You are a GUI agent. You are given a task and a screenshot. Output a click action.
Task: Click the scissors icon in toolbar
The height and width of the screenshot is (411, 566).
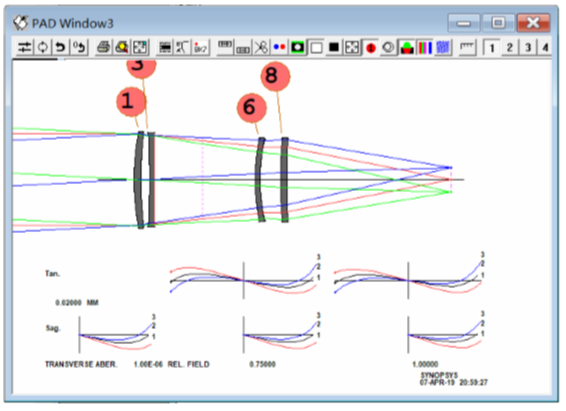[x=261, y=47]
